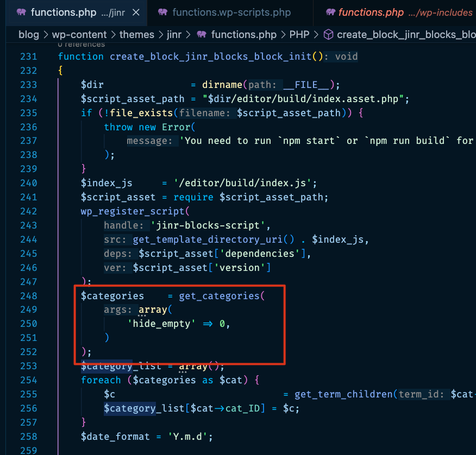This screenshot has width=476, height=455.
Task: Open create_block_jinr_blocks symbol breadcrumb
Action: point(406,35)
